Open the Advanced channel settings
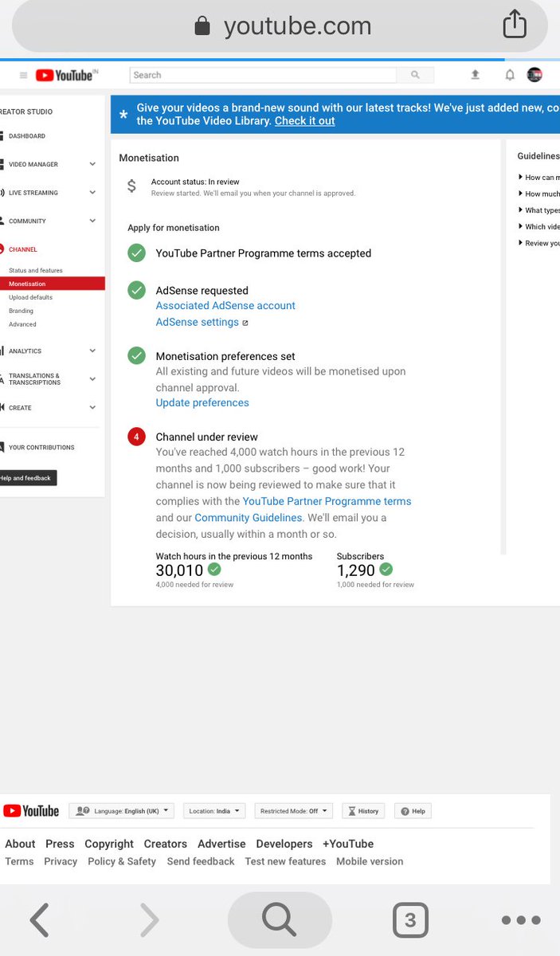 pos(22,324)
